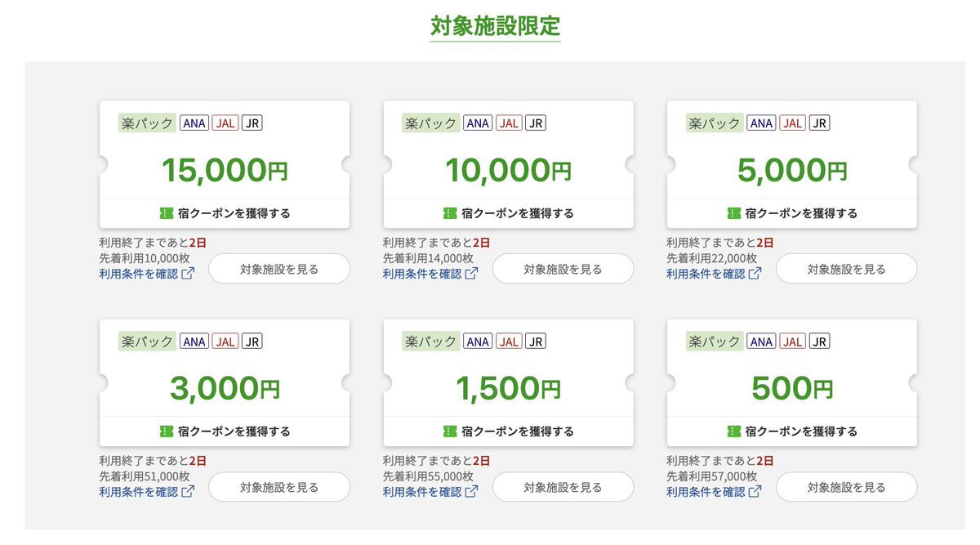Click the 10,000円 amount text
980x545 pixels.
point(508,170)
